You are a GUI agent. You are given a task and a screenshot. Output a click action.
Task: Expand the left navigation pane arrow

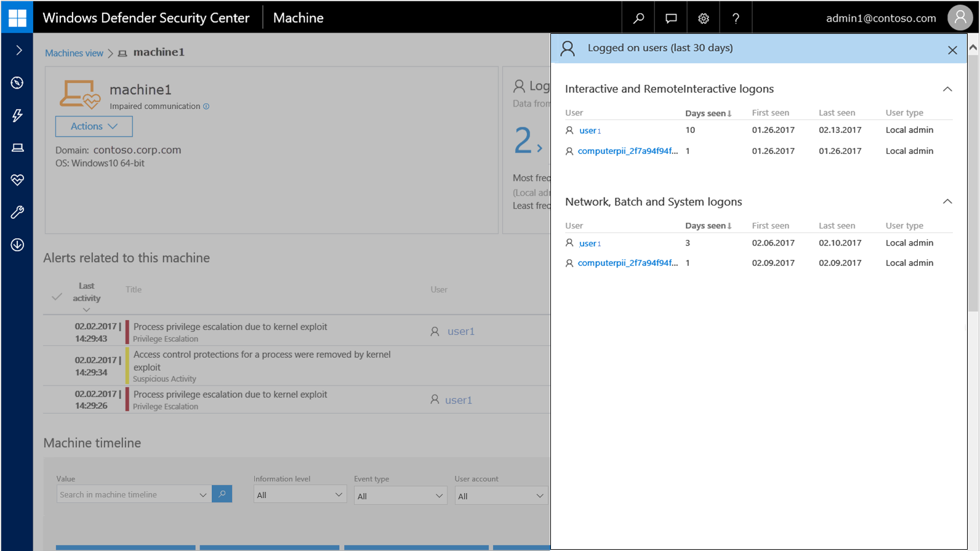(x=18, y=50)
